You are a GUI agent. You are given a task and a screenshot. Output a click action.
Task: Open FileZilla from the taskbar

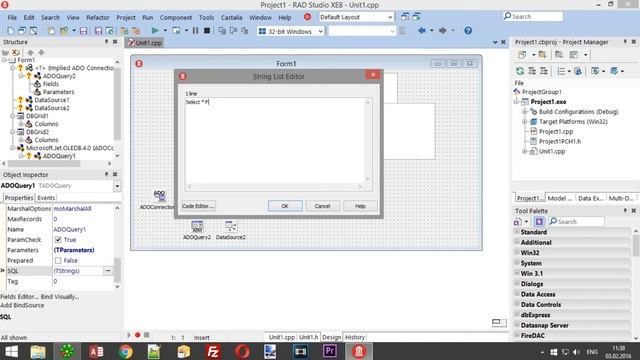click(213, 351)
